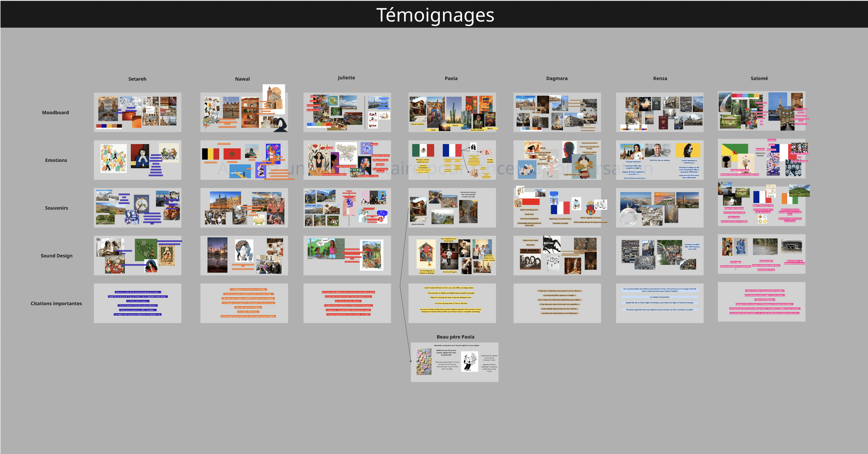
Task: Select the Salomé column heading
Action: 759,78
